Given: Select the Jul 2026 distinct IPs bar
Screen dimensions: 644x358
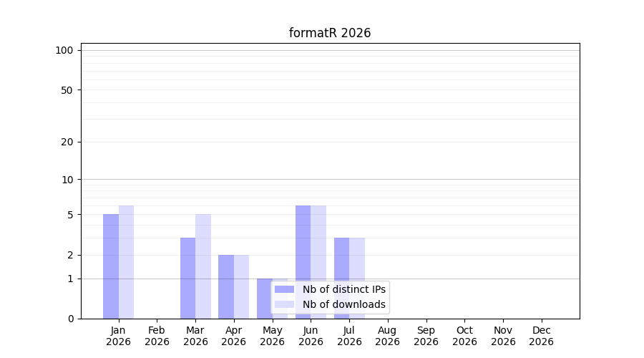Looking at the screenshot, I should tap(342, 279).
